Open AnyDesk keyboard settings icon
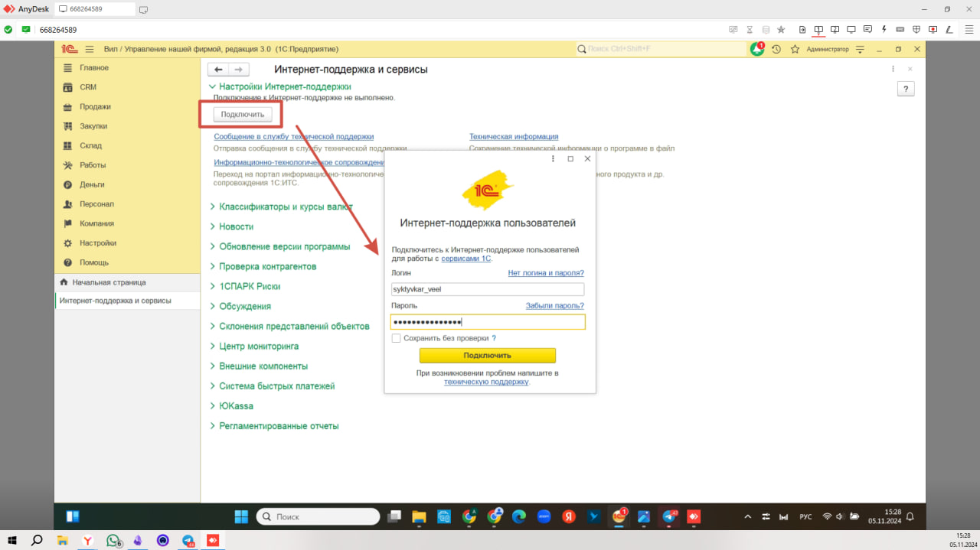Image resolution: width=980 pixels, height=550 pixels. 900,29
